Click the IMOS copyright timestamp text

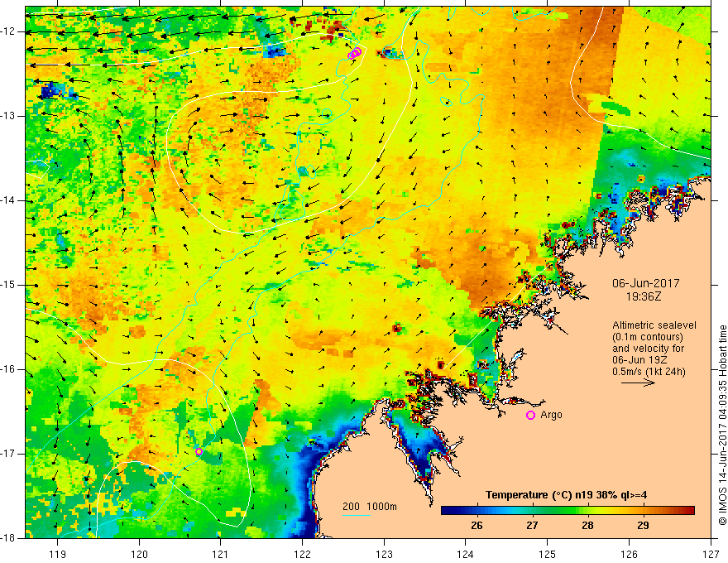click(722, 425)
